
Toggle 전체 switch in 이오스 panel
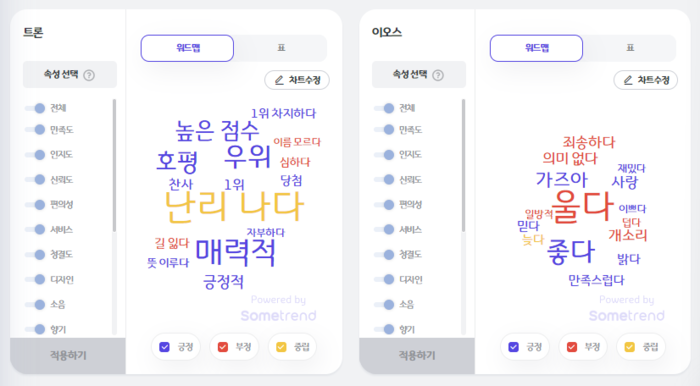[x=384, y=108]
